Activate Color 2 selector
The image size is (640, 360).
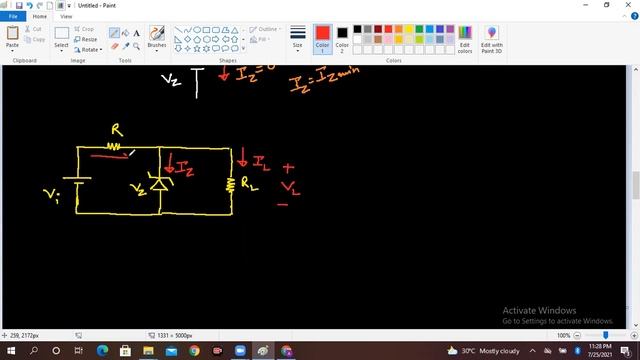(342, 40)
